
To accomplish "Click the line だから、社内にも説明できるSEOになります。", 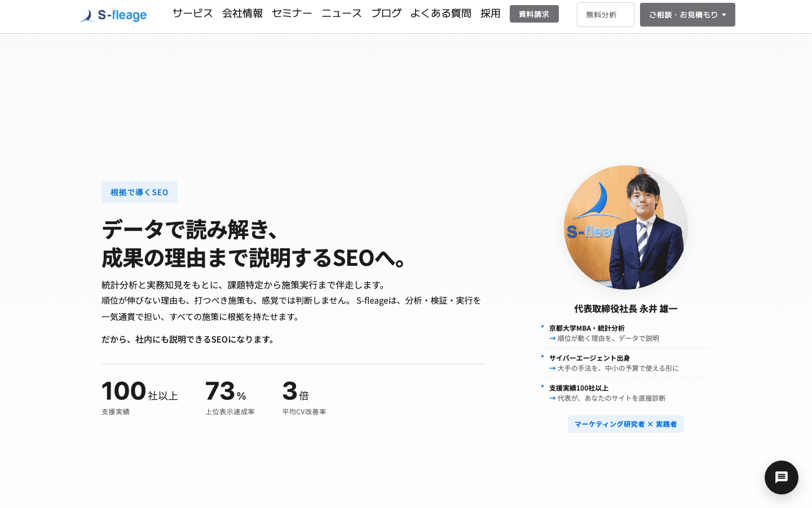I will 189,339.
